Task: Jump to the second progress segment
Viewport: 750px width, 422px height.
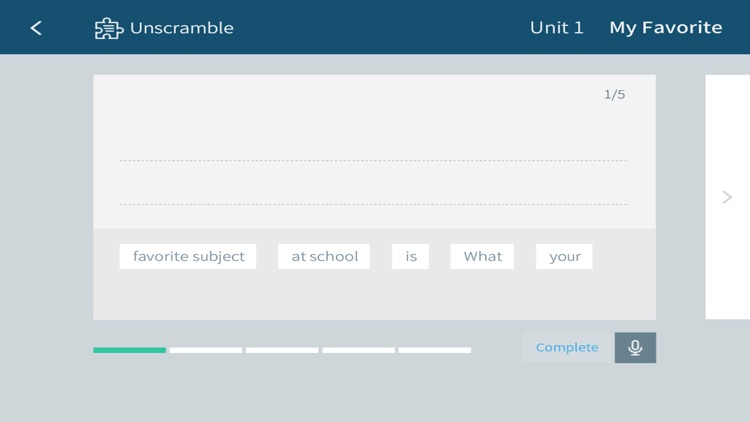Action: (x=206, y=350)
